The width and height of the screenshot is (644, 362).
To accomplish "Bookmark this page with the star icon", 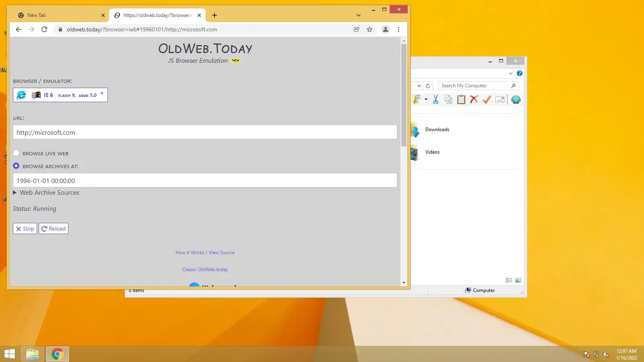I will pyautogui.click(x=369, y=29).
